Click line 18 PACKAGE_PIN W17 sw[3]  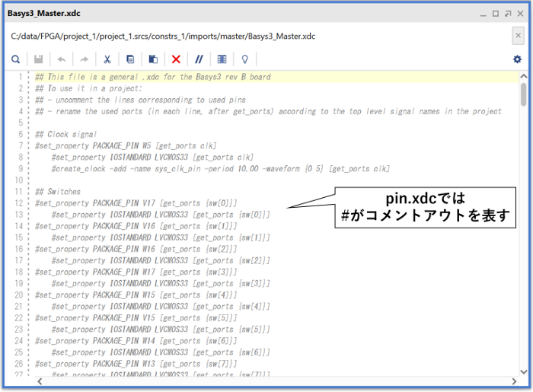coord(136,272)
